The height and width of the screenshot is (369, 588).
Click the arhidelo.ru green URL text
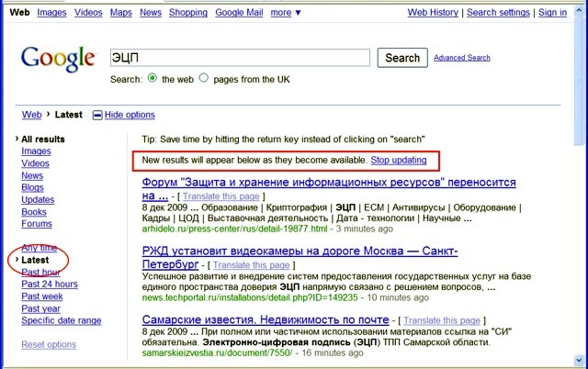(234, 229)
